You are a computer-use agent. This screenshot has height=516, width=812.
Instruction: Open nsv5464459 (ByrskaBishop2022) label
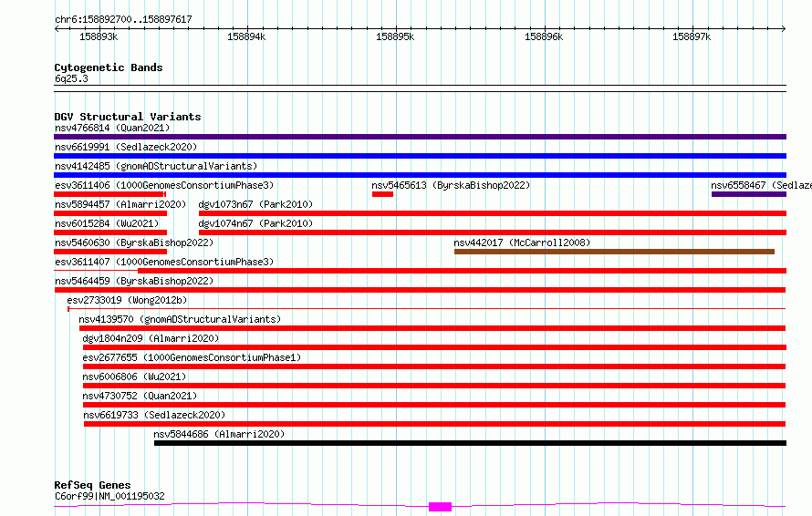(134, 281)
